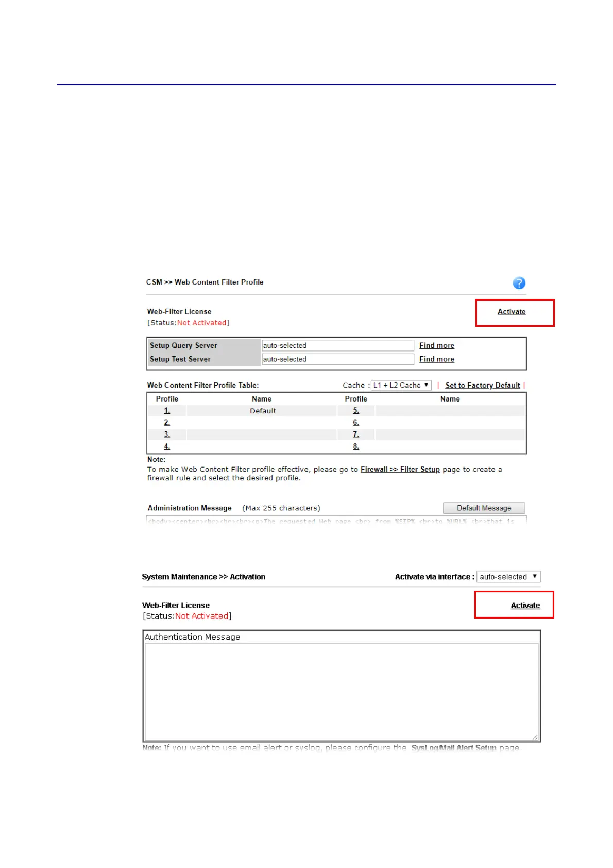Focus the Setup Query Server input field

tap(338, 346)
